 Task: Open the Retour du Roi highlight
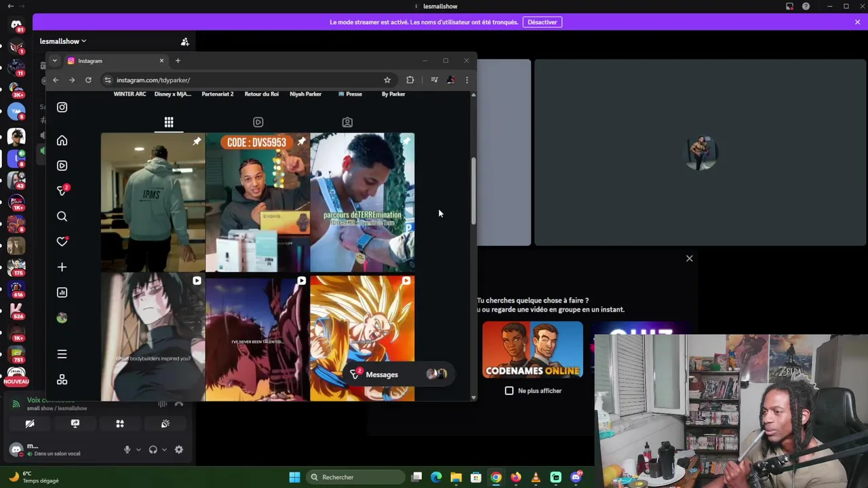pyautogui.click(x=262, y=94)
